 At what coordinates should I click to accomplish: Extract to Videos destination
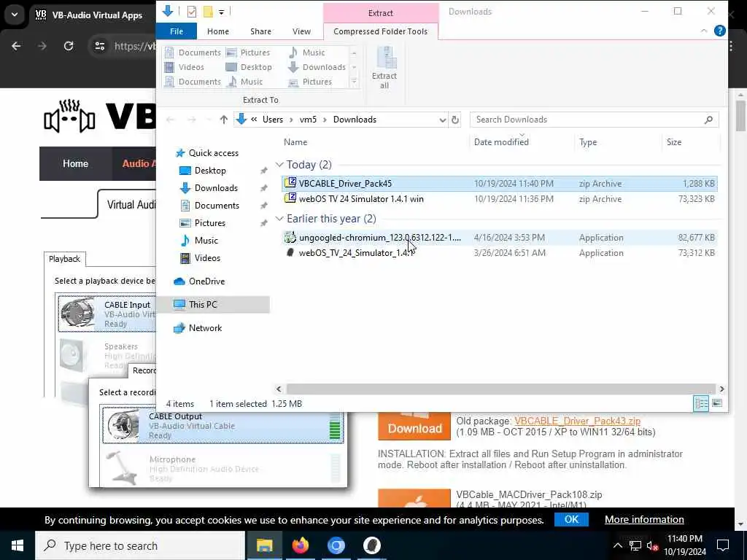point(185,67)
